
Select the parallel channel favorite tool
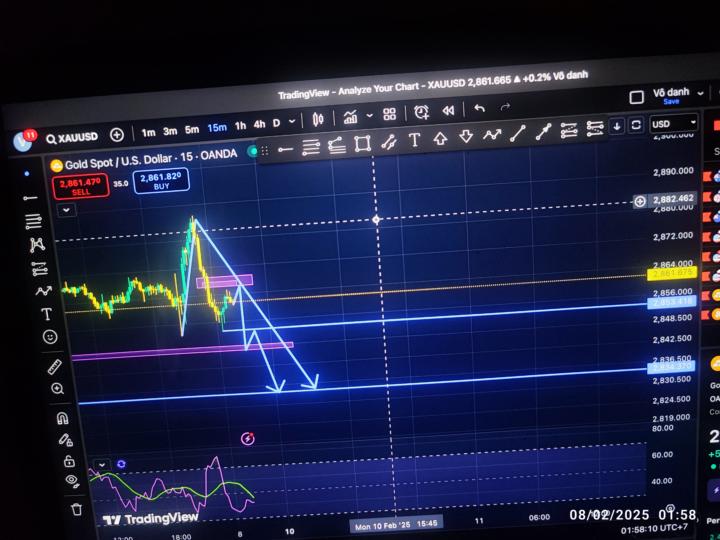pyautogui.click(x=389, y=141)
